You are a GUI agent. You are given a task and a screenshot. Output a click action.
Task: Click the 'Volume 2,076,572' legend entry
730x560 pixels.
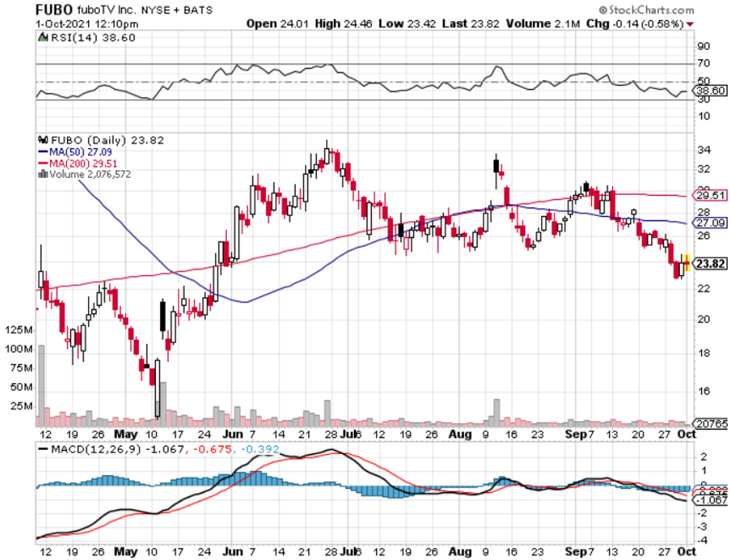[90, 175]
